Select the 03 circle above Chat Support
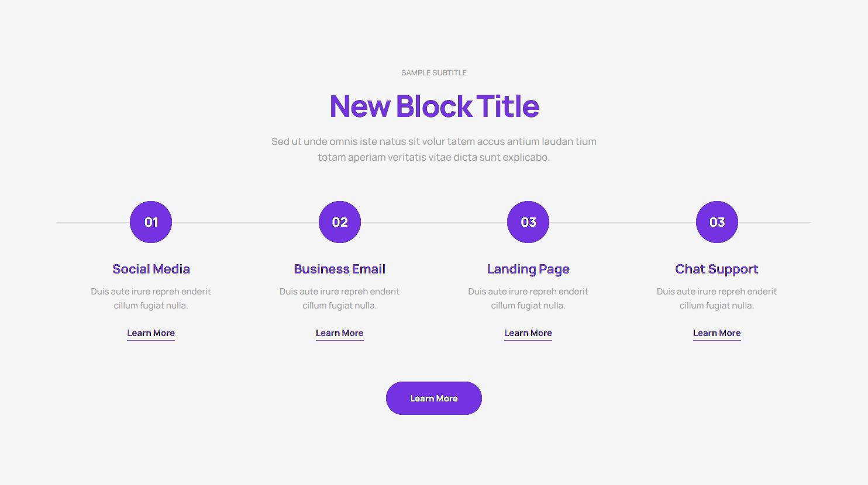Image resolution: width=868 pixels, height=485 pixels. pyautogui.click(x=717, y=222)
